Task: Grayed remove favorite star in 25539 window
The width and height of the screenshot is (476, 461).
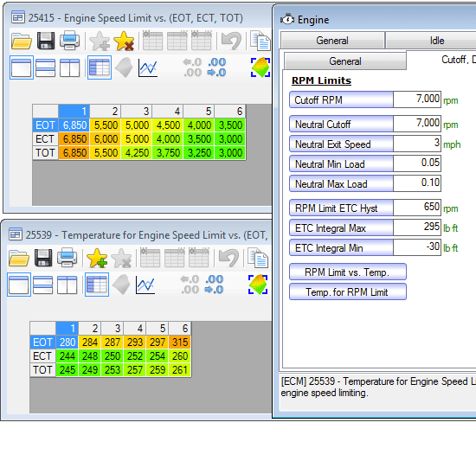Action: 121,258
